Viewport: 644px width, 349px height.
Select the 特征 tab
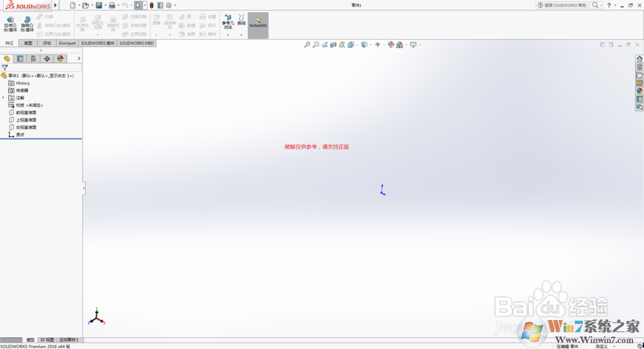pos(10,43)
